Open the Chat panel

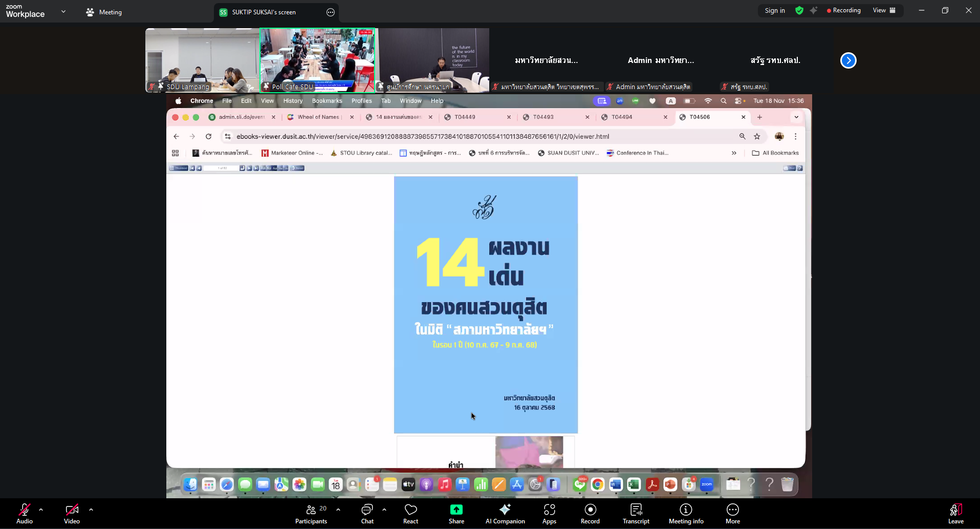coord(367,514)
